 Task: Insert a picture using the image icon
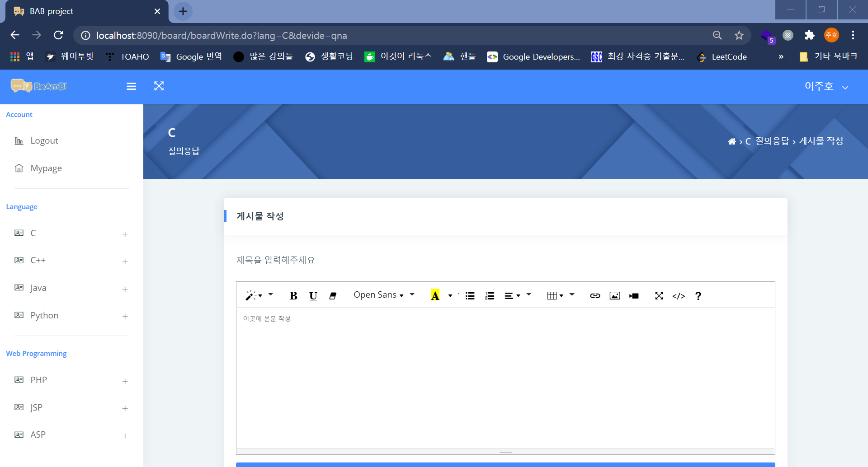[x=614, y=295]
